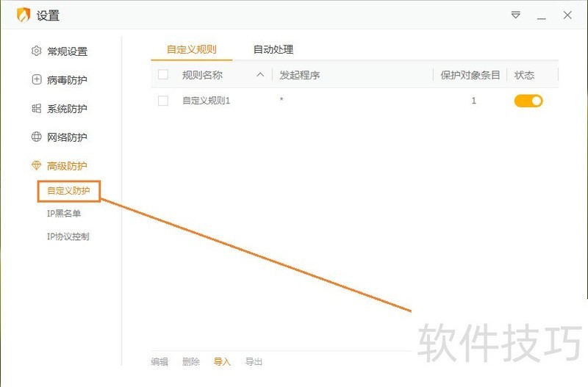Check the select-all checkbox in header
Viewport: 588px width, 387px height.
pyautogui.click(x=163, y=75)
